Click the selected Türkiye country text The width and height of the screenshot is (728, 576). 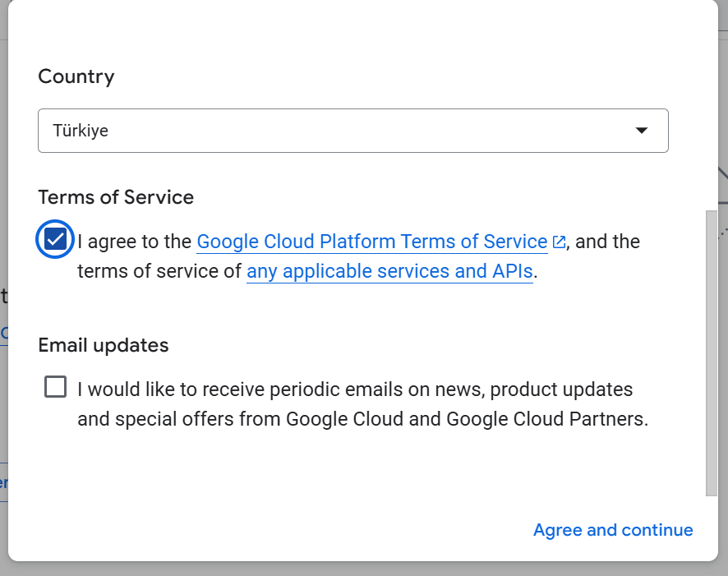pos(81,131)
